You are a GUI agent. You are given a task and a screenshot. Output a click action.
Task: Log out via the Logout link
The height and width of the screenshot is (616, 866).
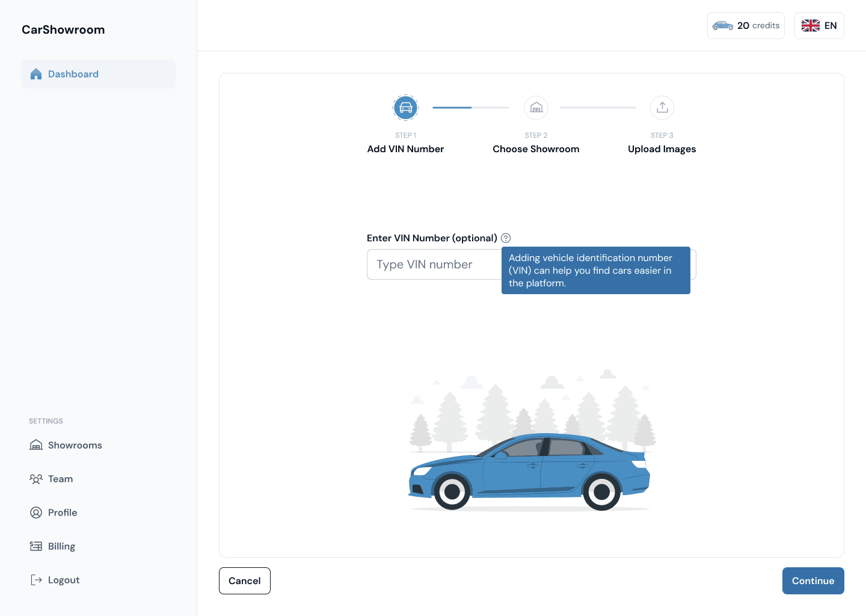click(x=55, y=580)
